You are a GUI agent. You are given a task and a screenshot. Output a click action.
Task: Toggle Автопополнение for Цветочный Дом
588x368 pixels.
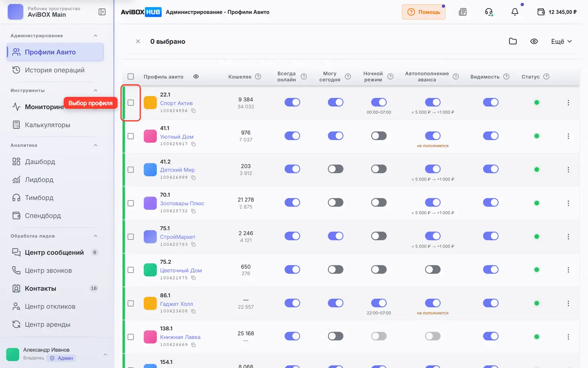pos(433,269)
